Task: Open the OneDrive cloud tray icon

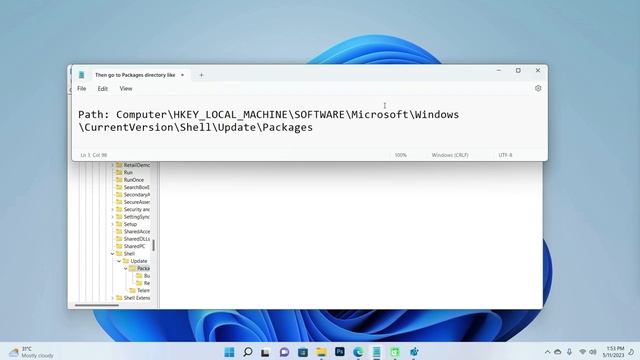Action: click(558, 352)
